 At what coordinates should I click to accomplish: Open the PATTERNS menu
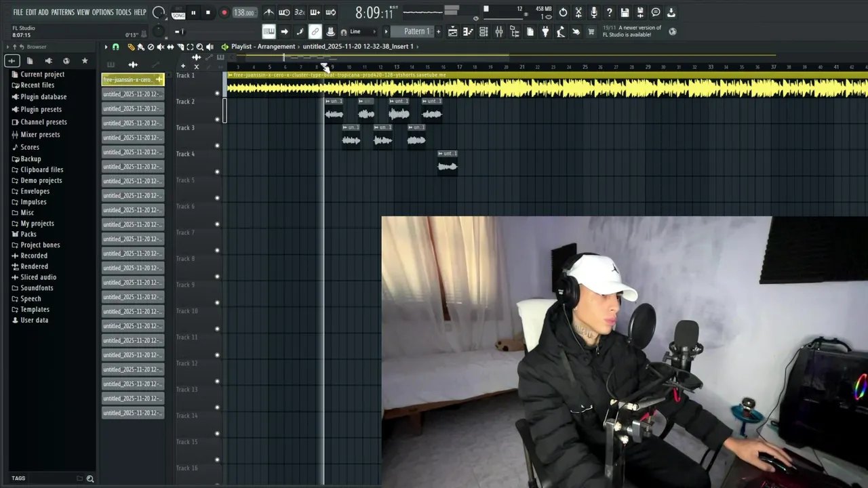coord(62,12)
